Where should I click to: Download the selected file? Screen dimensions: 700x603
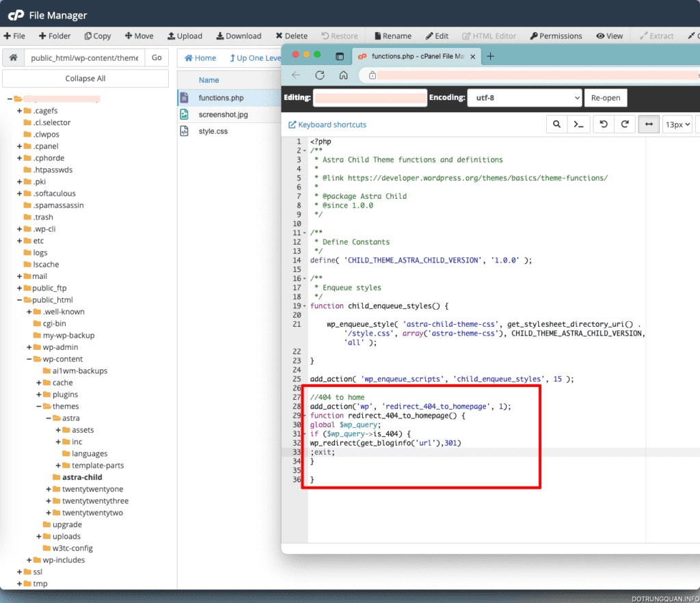tap(239, 36)
